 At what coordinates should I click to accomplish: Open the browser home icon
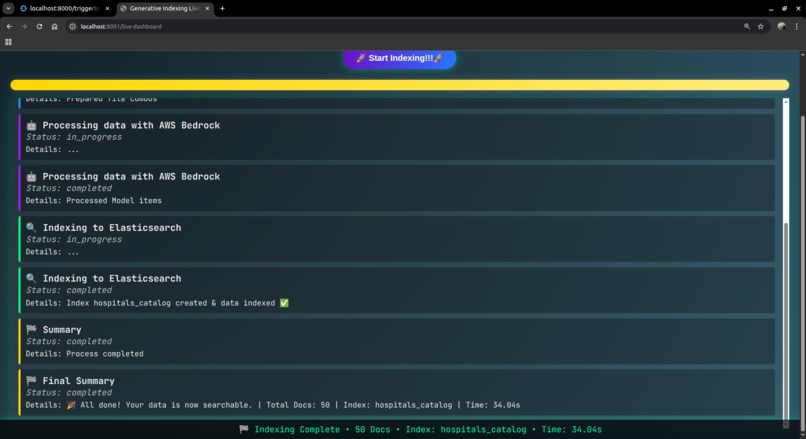(x=54, y=26)
